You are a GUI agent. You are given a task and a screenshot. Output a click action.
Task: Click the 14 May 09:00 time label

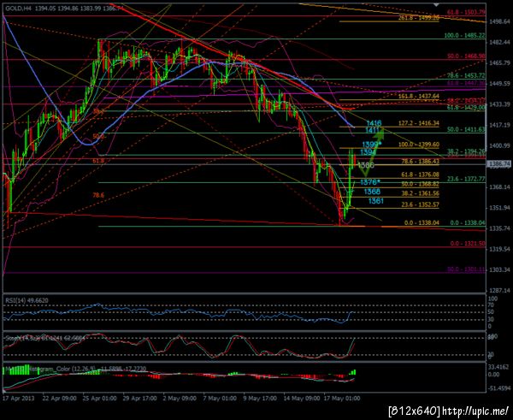303,399
